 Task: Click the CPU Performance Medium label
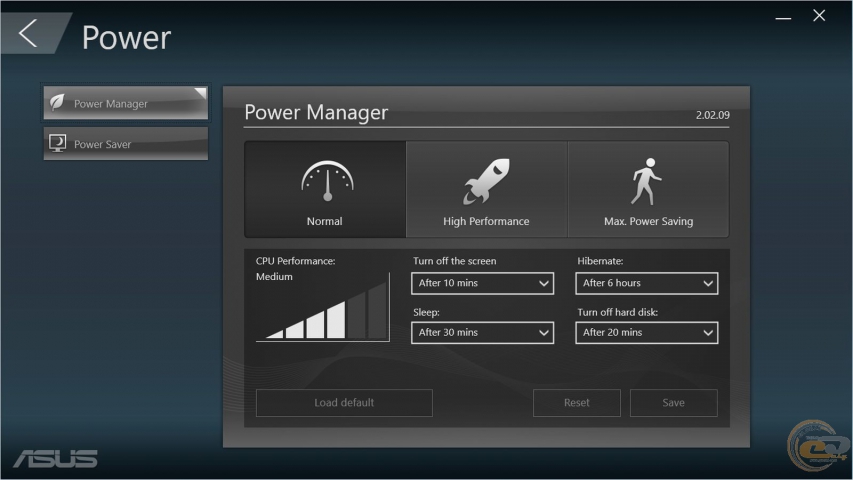pyautogui.click(x=274, y=276)
